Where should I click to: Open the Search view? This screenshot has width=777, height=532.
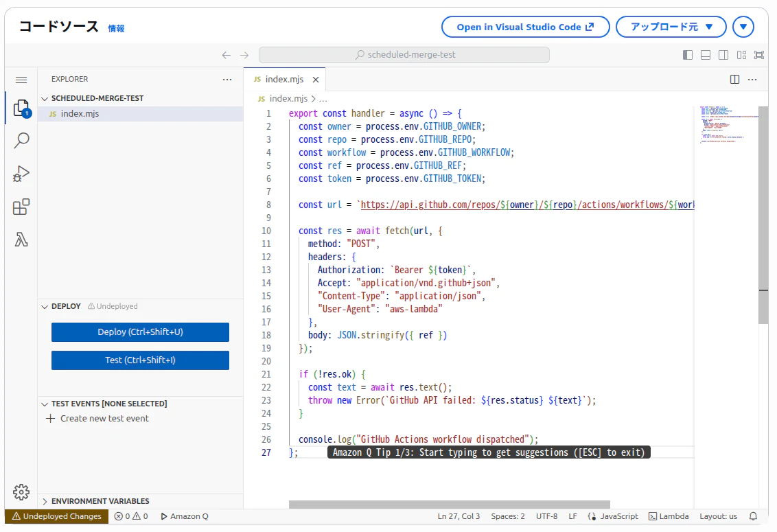[x=21, y=140]
